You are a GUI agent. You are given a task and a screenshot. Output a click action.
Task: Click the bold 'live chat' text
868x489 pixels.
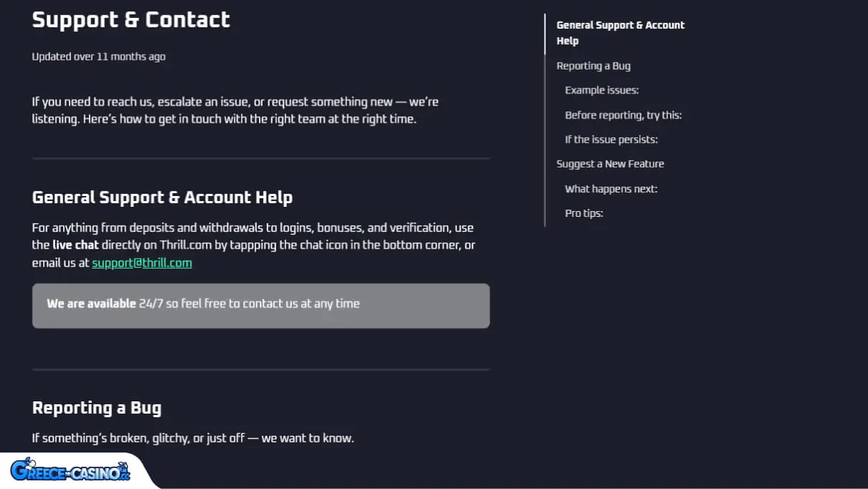click(x=75, y=245)
